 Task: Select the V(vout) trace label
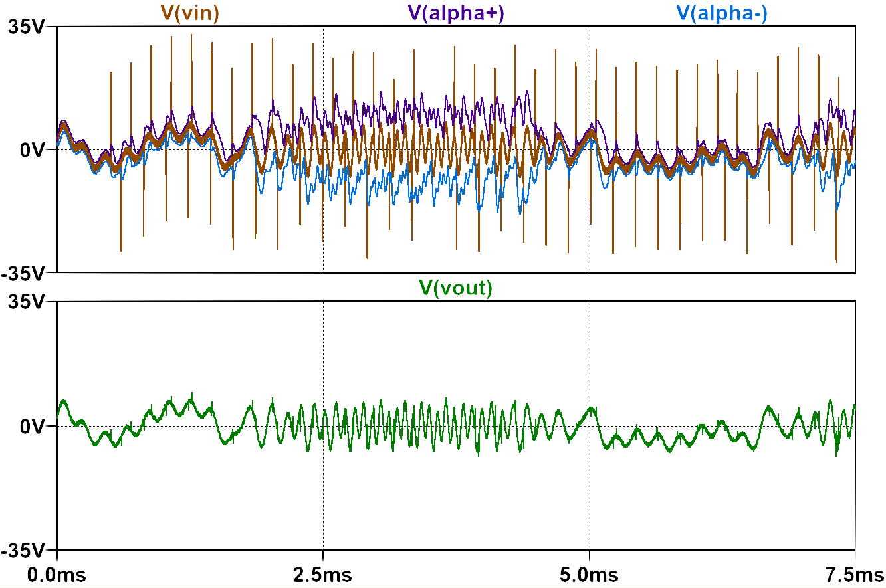coord(456,288)
